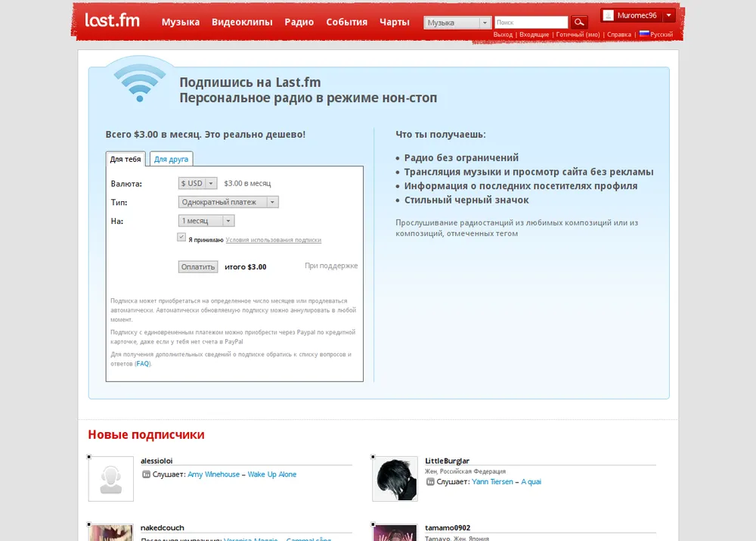Click the red search magnifier button
The width and height of the screenshot is (756, 541).
(579, 22)
